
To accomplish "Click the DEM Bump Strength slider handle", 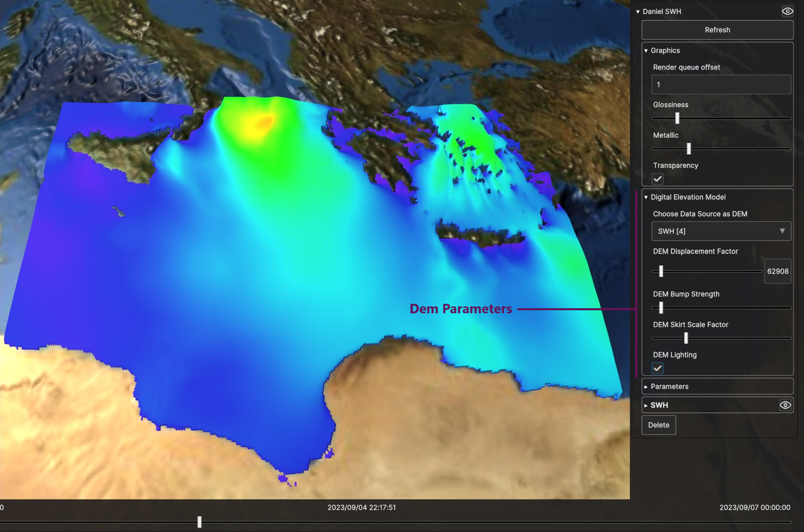I will click(x=661, y=308).
